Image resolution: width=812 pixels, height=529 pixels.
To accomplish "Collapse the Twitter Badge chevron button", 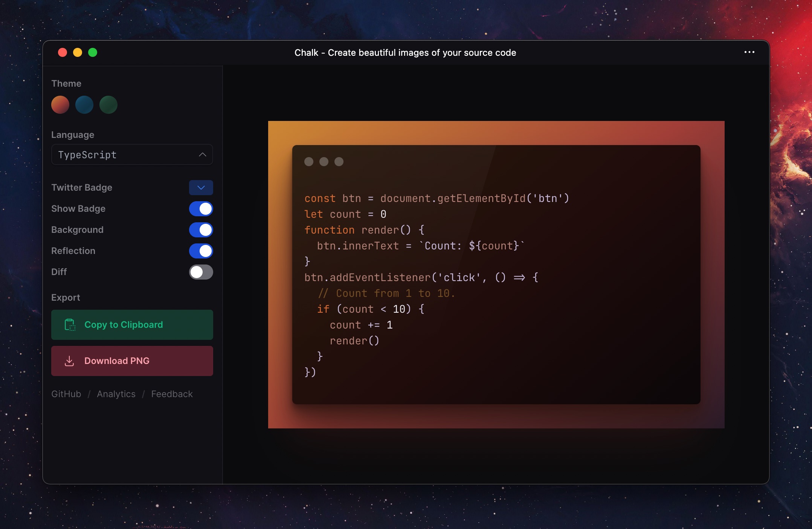I will coord(201,188).
